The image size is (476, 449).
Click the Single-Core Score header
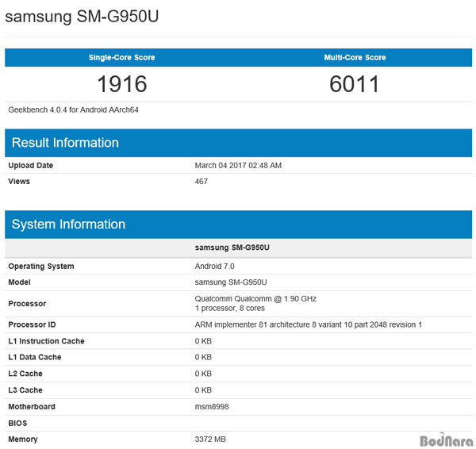(x=121, y=57)
